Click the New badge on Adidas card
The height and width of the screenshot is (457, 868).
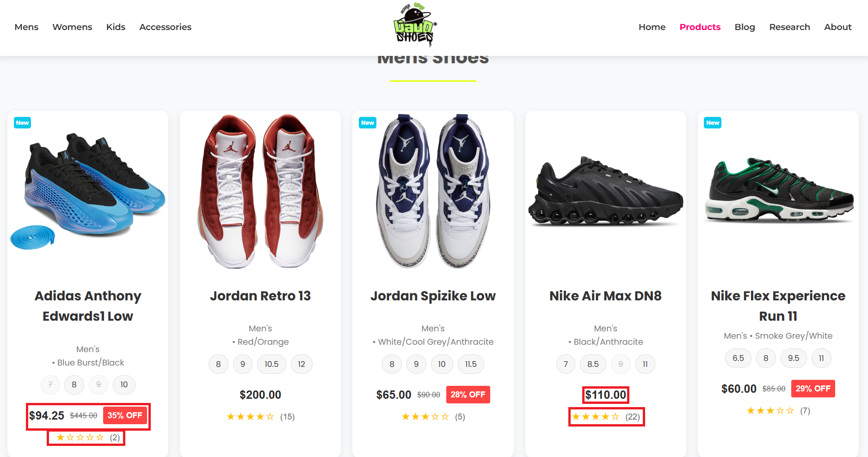point(22,122)
